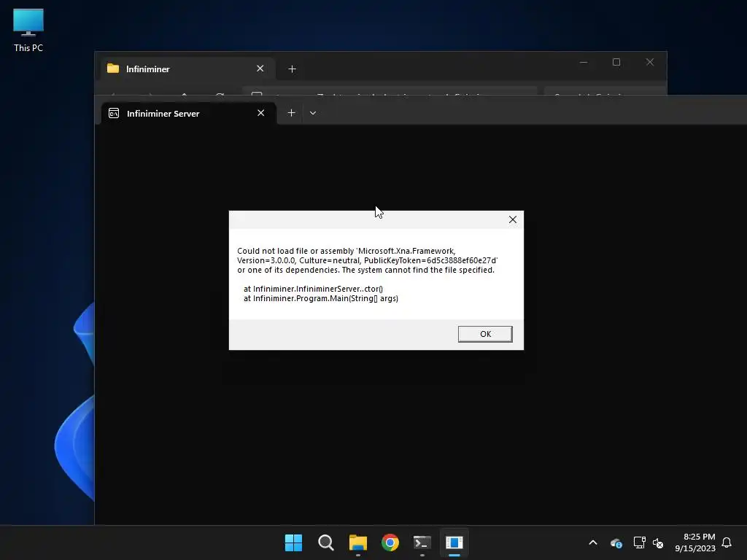Expand the terminal profile dropdown
Screen dimensions: 747x560
313,113
